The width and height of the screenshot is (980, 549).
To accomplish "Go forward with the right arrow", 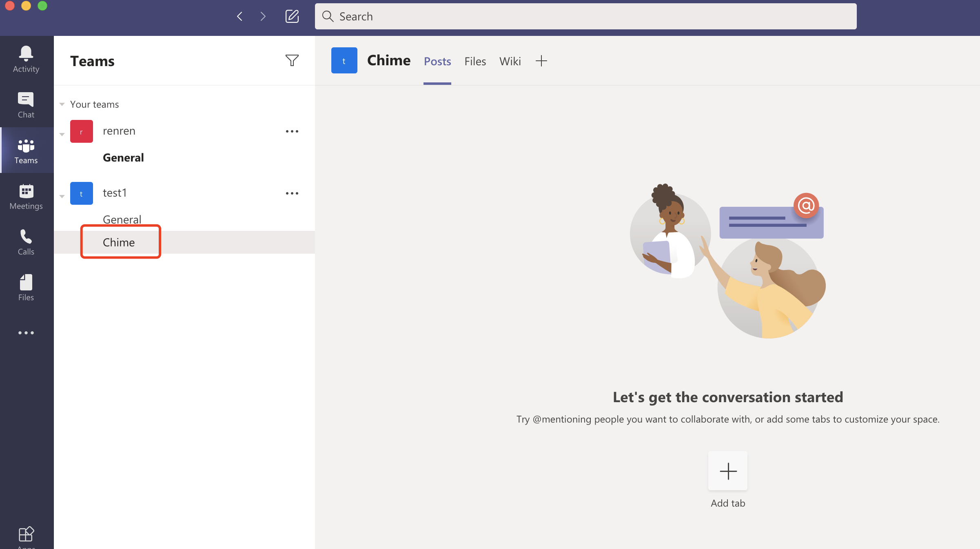I will [263, 16].
